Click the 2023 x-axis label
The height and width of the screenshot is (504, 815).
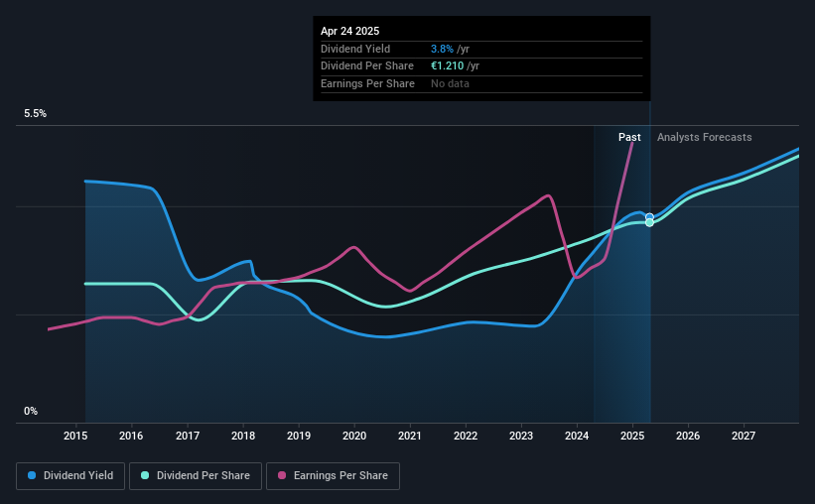[521, 436]
